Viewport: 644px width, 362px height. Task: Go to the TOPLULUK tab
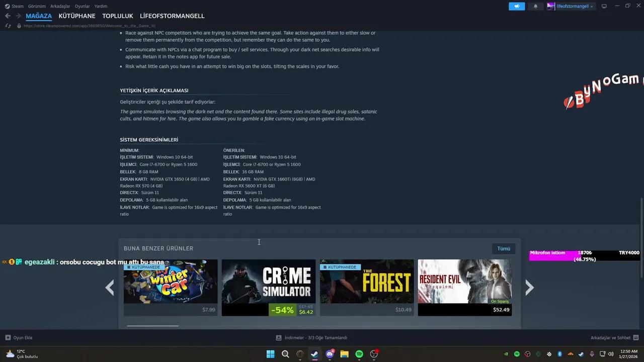118,16
